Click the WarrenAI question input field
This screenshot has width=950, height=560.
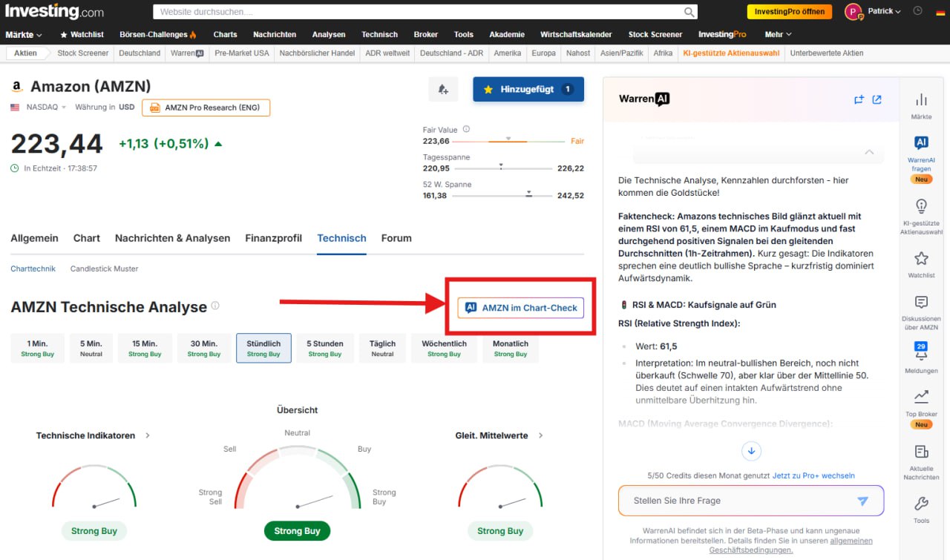[x=735, y=501]
